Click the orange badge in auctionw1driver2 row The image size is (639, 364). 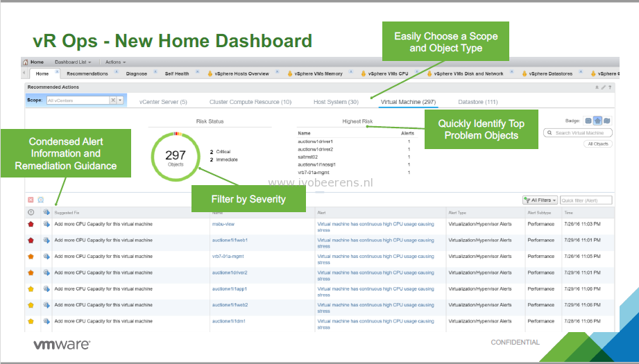(x=31, y=272)
